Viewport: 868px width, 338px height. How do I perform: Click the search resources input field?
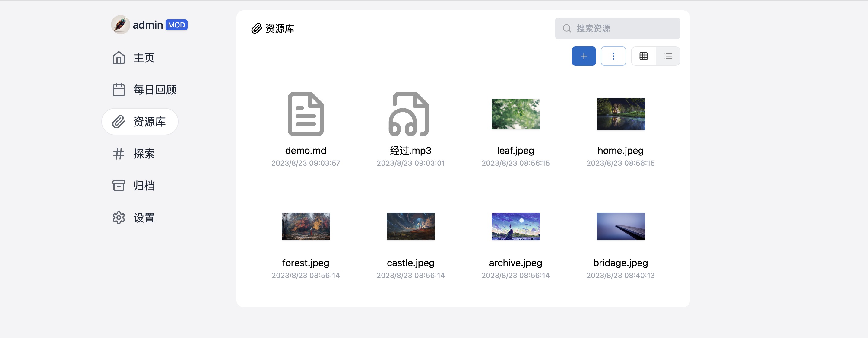pos(623,28)
